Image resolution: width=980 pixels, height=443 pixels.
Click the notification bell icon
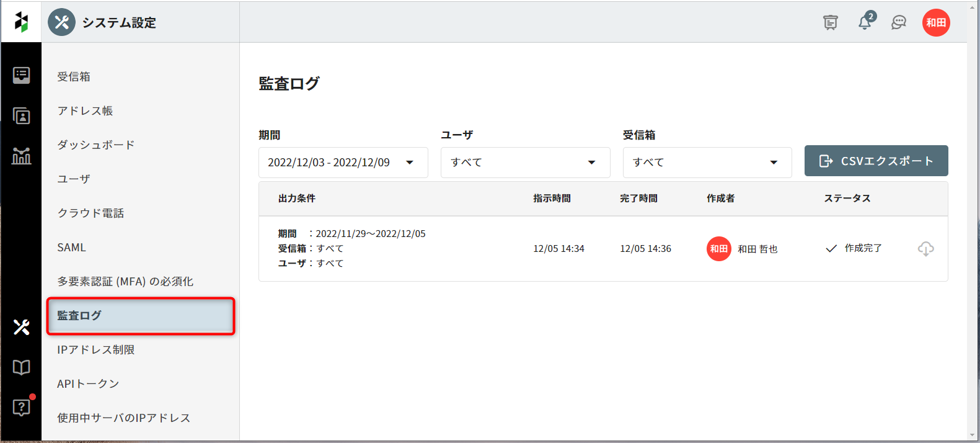coord(865,23)
